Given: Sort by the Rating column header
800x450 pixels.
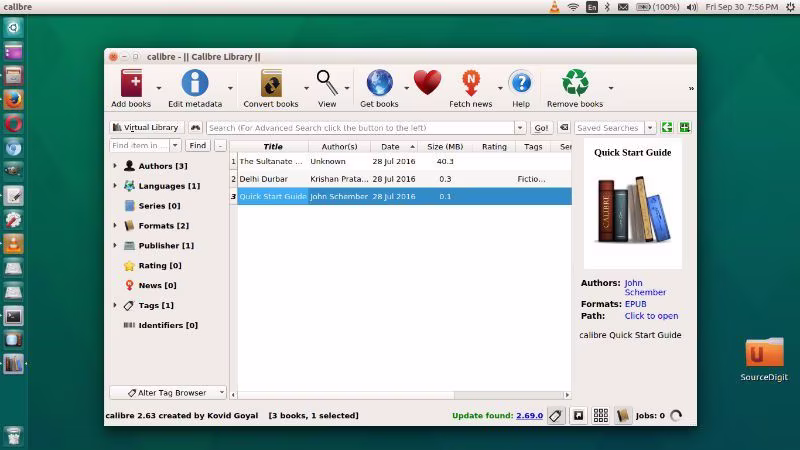Looking at the screenshot, I should 494,146.
